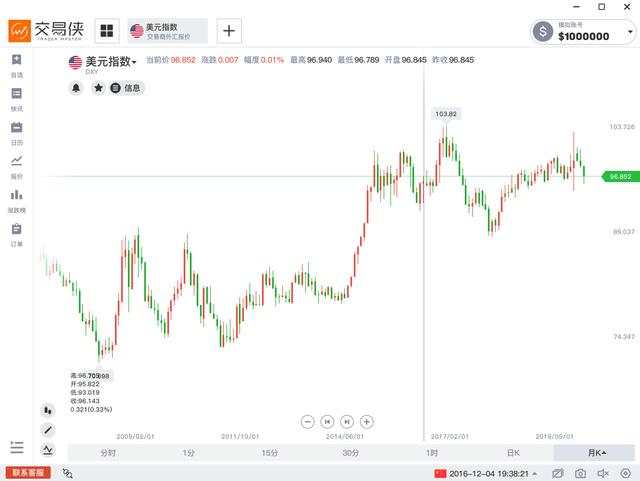Switch to 1分 timeframe tab
Viewport: 640px width, 481px height.
(189, 453)
